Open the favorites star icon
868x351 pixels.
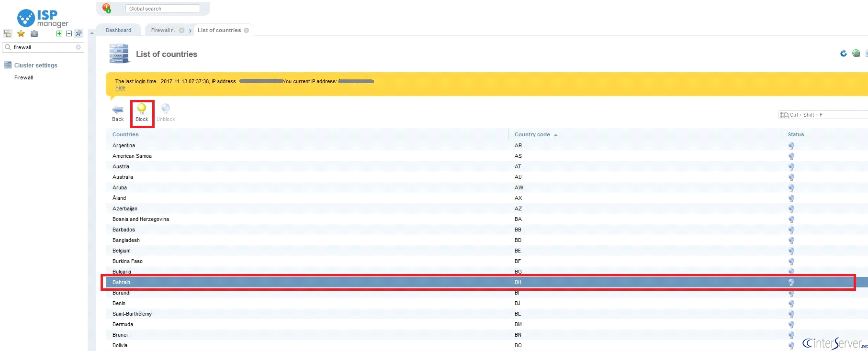pyautogui.click(x=21, y=33)
